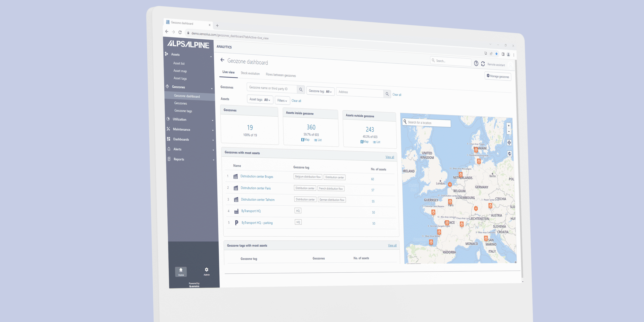This screenshot has width=644, height=322.
Task: Click the back arrow beside Geozone dashboard title
Action: (x=222, y=60)
